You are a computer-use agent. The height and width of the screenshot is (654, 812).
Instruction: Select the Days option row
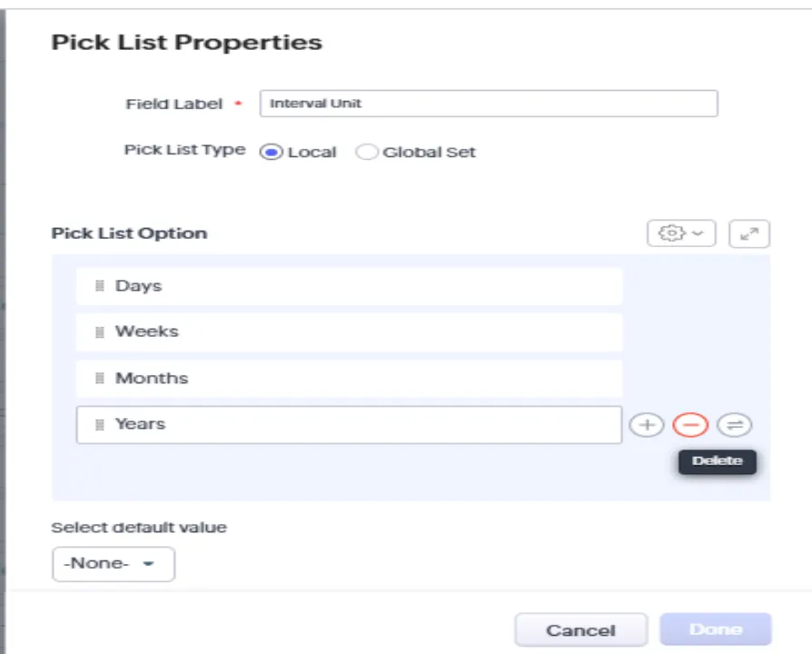tap(349, 286)
